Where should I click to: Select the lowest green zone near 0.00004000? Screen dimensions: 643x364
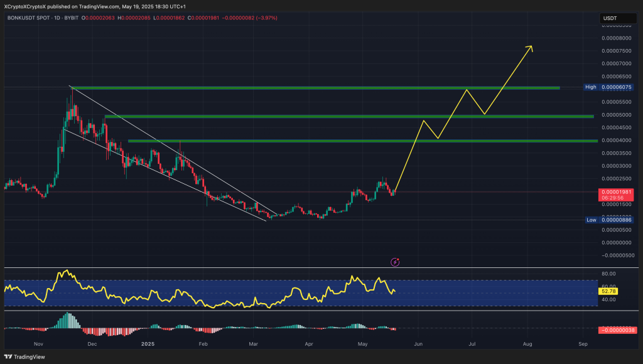(363, 141)
